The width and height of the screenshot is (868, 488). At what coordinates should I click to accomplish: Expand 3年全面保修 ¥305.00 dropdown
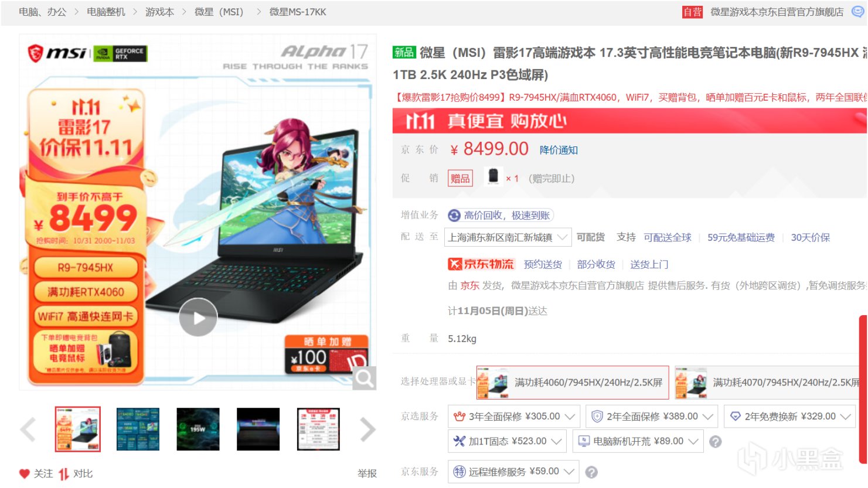514,417
